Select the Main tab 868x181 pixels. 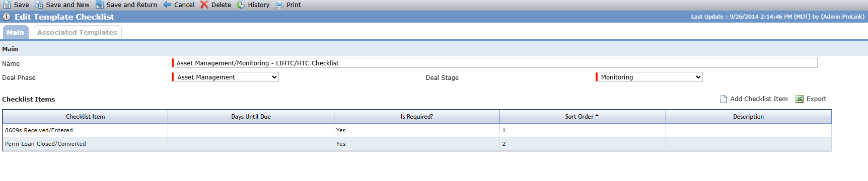coord(15,32)
